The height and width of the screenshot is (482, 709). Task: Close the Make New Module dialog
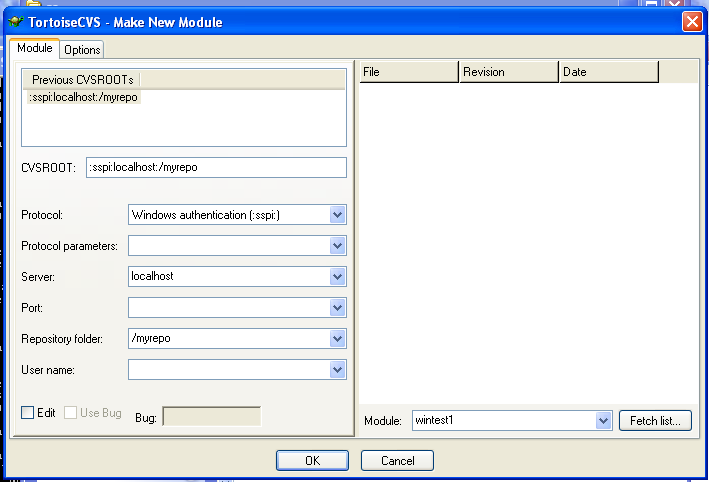coord(692,21)
